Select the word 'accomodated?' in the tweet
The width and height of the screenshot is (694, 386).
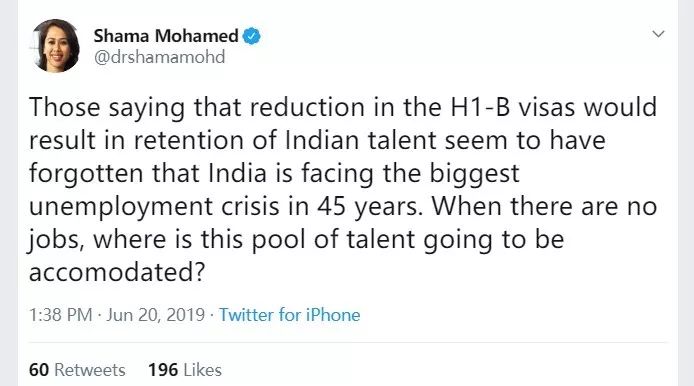117,272
